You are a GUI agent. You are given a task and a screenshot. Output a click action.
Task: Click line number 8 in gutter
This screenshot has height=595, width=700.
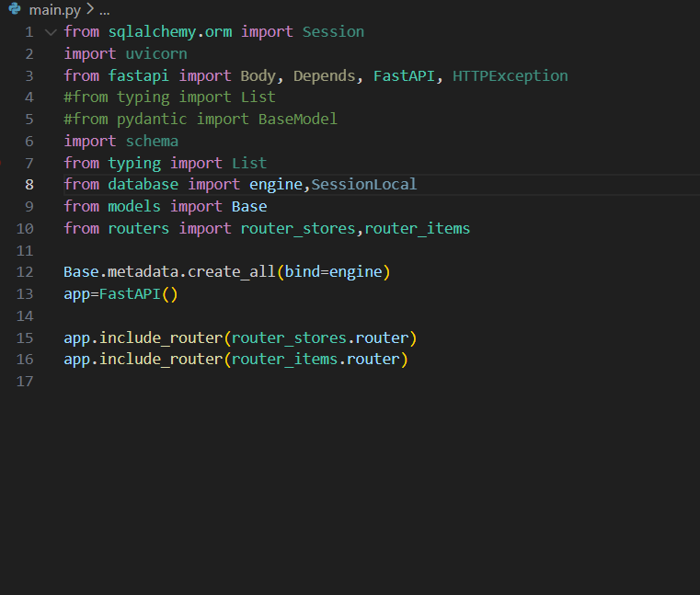tap(29, 184)
